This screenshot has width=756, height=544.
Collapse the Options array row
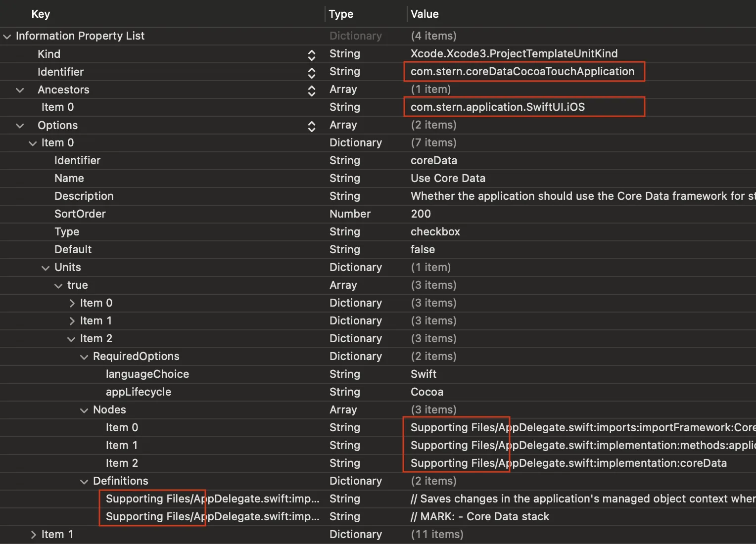[x=20, y=126]
